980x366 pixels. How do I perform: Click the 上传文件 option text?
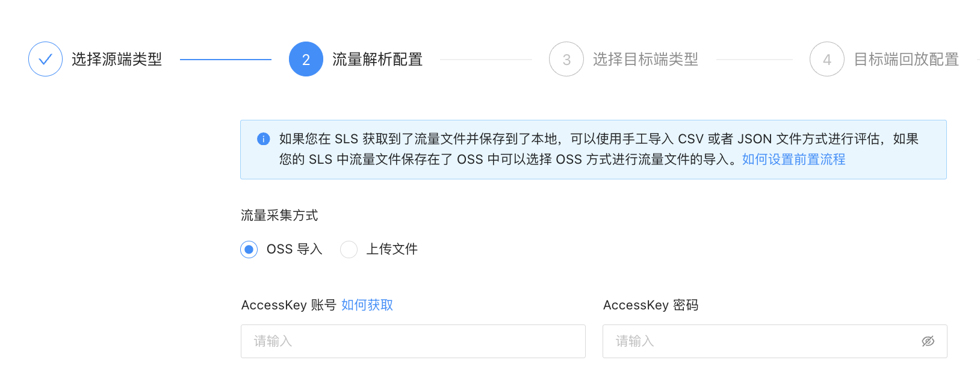tap(392, 249)
